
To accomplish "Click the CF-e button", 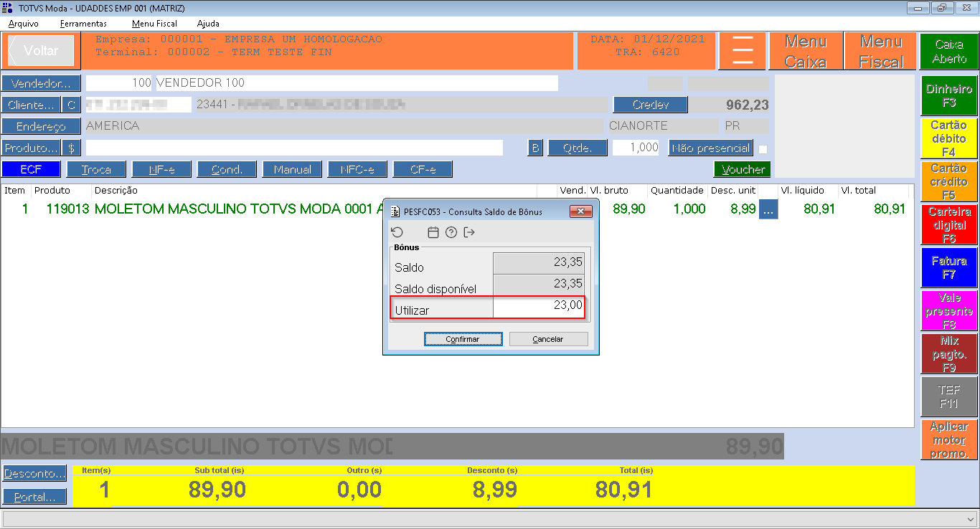I will [x=423, y=169].
